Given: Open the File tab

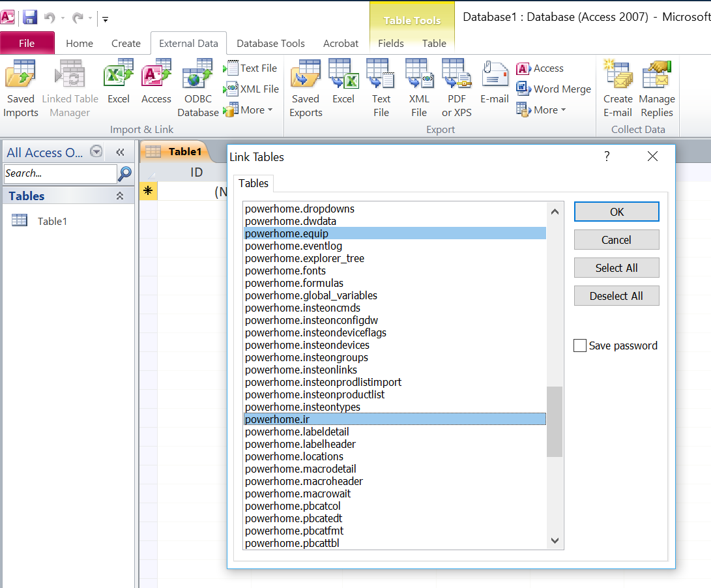Looking at the screenshot, I should 27,43.
